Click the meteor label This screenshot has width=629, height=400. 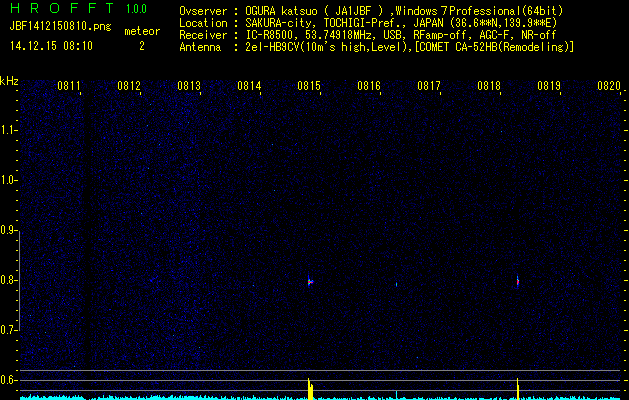142,31
